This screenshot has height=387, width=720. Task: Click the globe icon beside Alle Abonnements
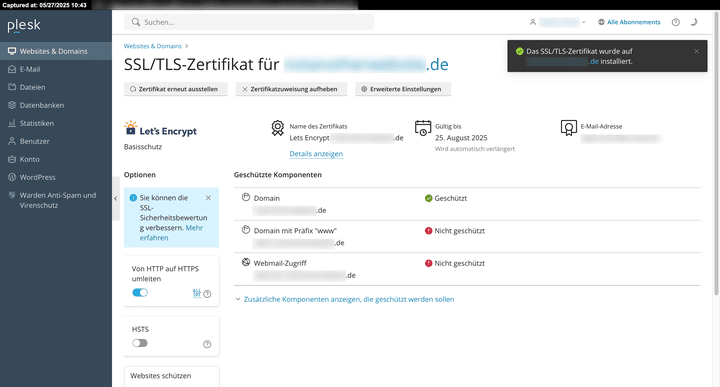(x=601, y=22)
